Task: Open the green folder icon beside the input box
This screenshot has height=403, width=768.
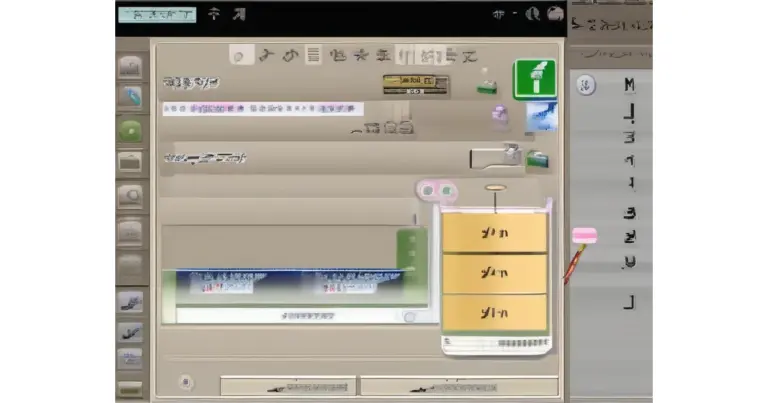Action: 538,157
